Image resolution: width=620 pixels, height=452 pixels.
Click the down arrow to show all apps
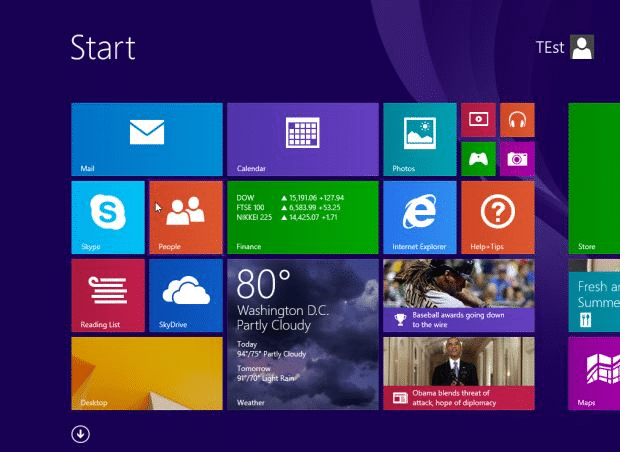(80, 434)
